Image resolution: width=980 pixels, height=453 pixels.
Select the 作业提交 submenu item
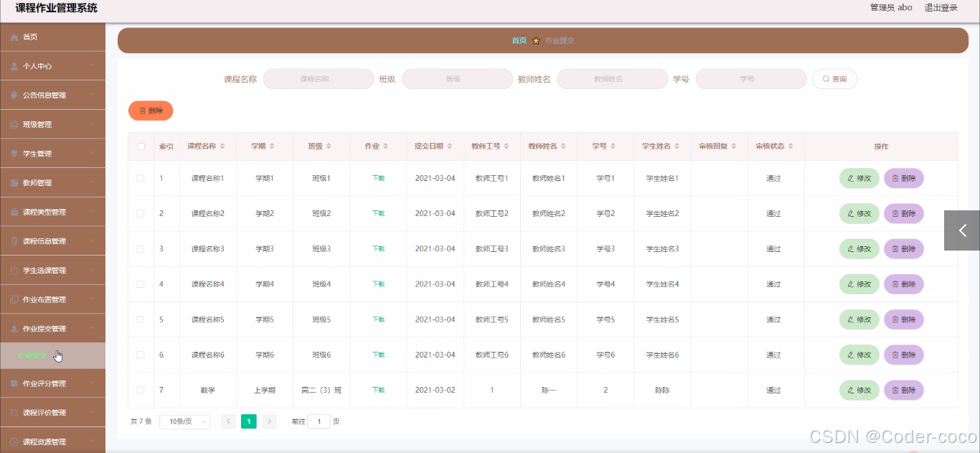point(52,355)
